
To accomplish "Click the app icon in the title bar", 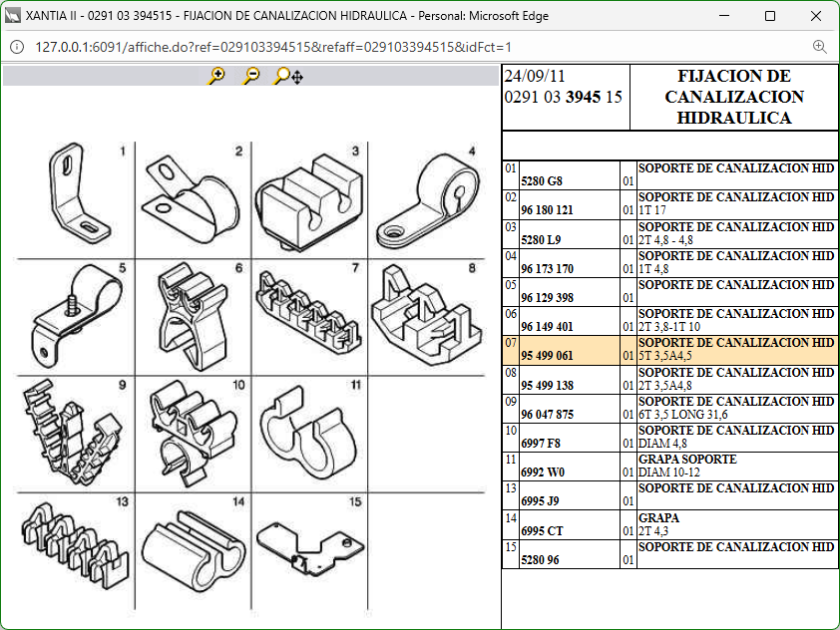I will click(14, 16).
